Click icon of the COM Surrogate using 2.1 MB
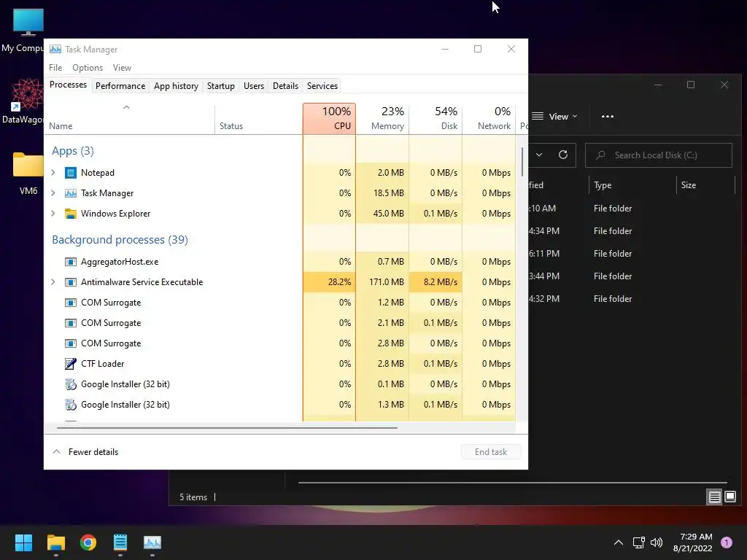 (71, 323)
